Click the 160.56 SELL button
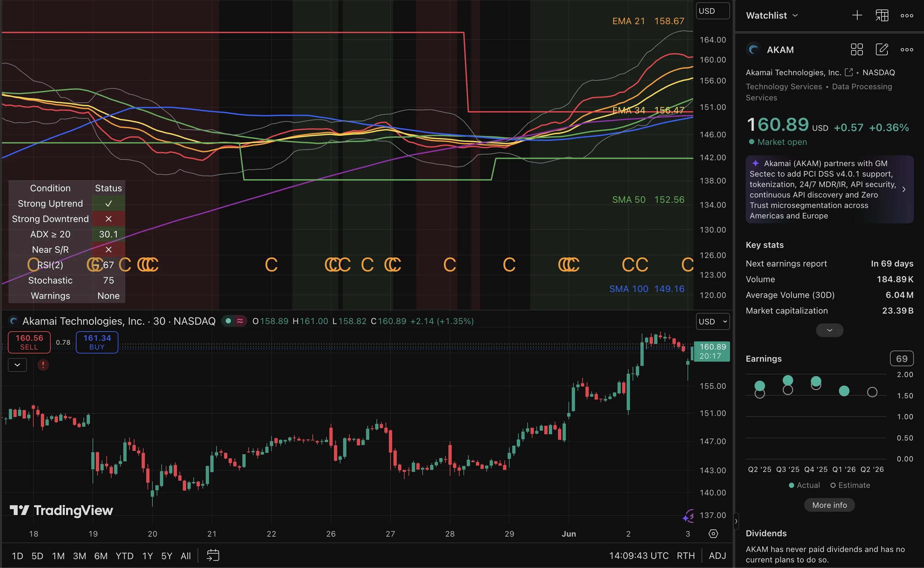The image size is (924, 568). click(29, 342)
